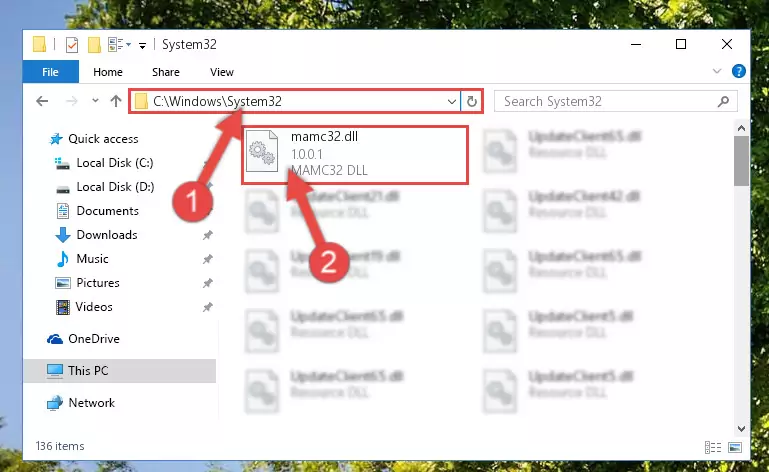Click the Network icon in sidebar
This screenshot has height=472, width=769.
pyautogui.click(x=55, y=403)
